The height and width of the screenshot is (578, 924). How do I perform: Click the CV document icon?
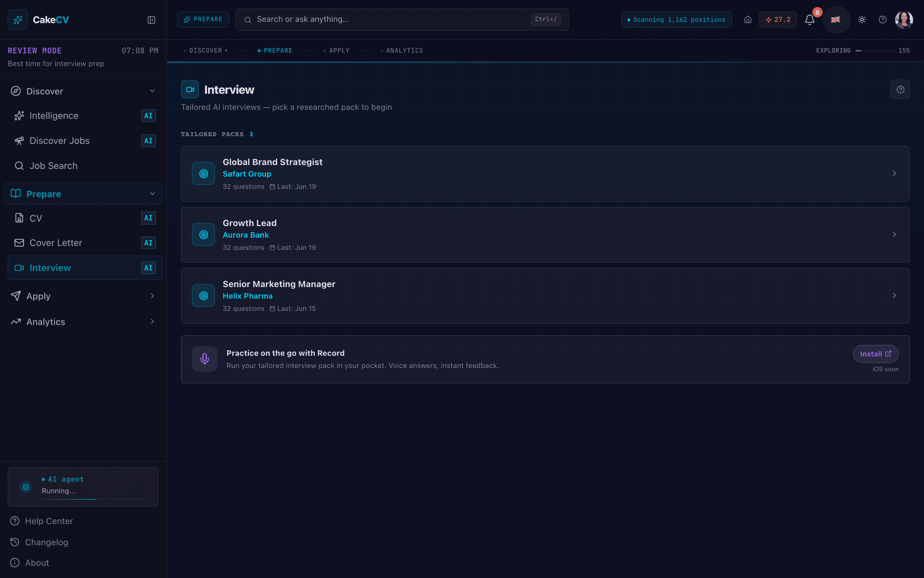pyautogui.click(x=19, y=218)
